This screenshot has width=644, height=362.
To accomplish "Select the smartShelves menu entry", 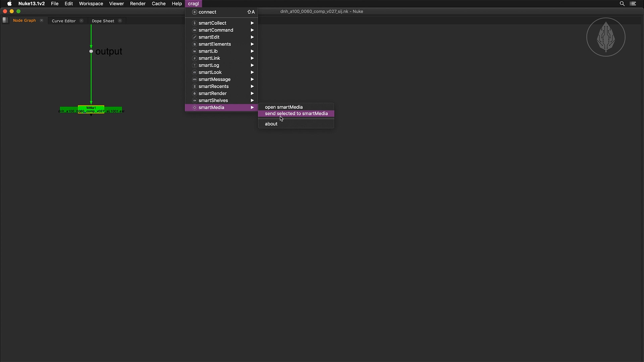I will click(x=221, y=101).
